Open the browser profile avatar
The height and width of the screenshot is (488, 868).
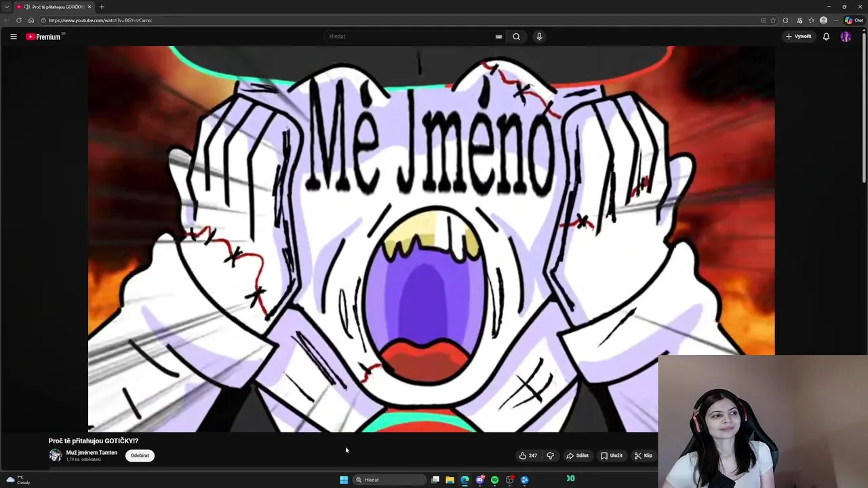823,20
